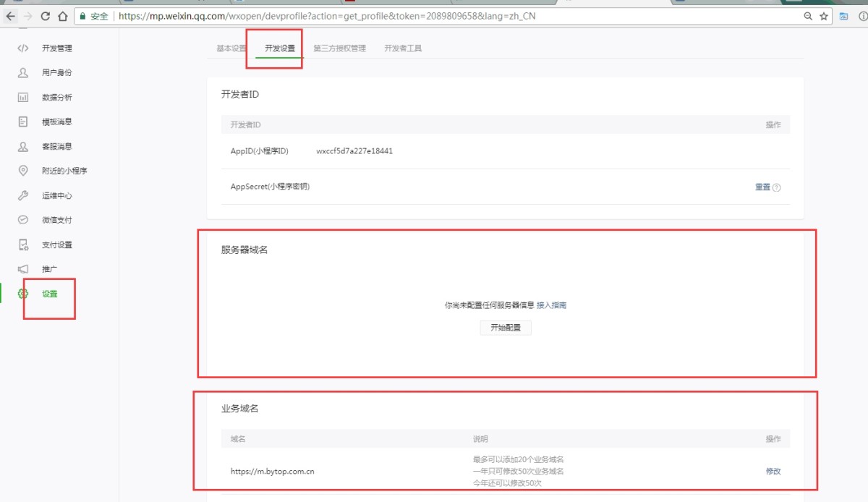Click the 开发管理 code icon in sidebar
The height and width of the screenshot is (502, 868).
(x=23, y=48)
